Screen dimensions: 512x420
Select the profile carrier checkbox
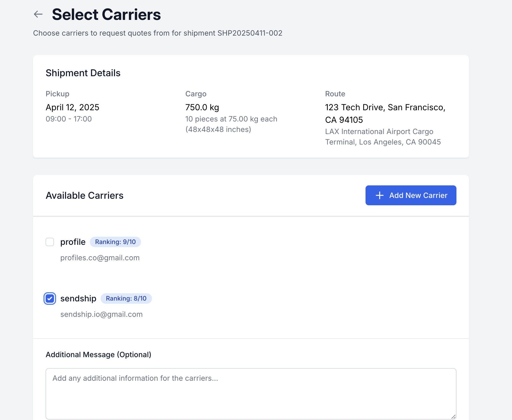[x=50, y=242]
